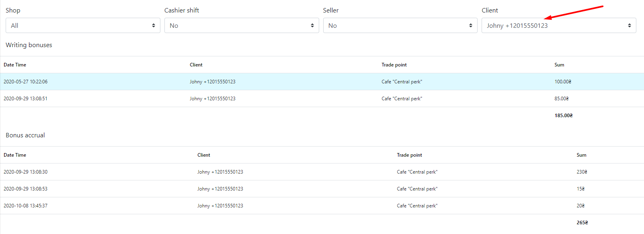Click the Date Time header in Writing bonuses
Image resolution: width=644 pixels, height=234 pixels.
(15, 65)
